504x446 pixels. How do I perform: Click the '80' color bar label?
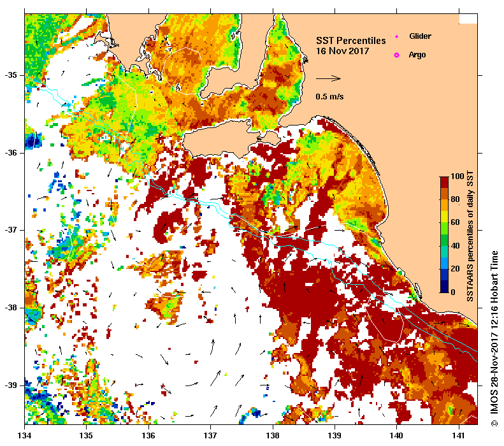click(455, 199)
